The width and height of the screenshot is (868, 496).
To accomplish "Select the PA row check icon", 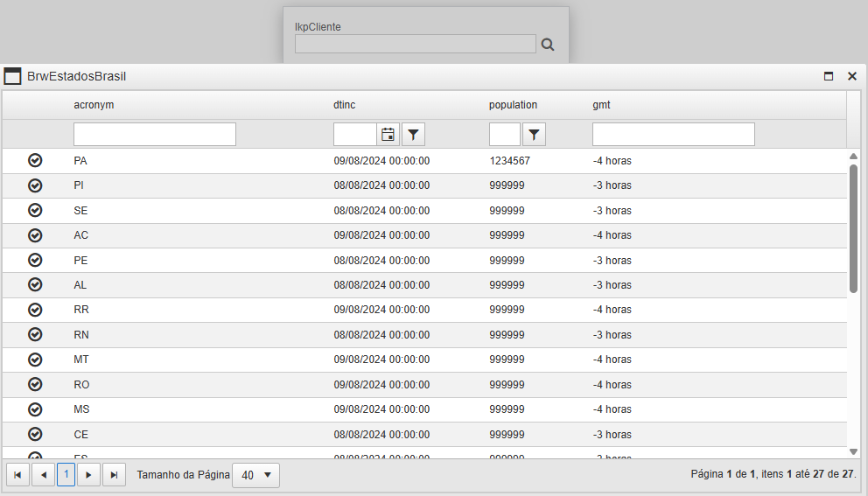I will pyautogui.click(x=35, y=161).
